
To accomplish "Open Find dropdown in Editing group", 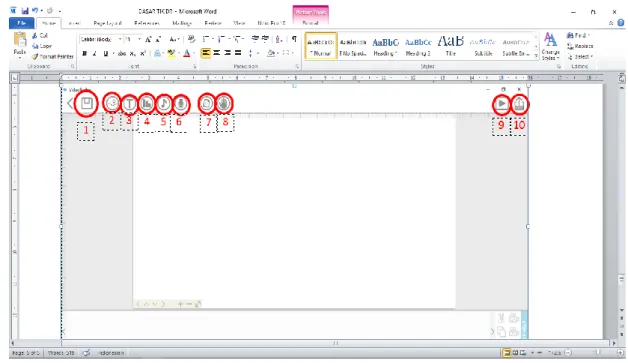I will pyautogui.click(x=579, y=36).
